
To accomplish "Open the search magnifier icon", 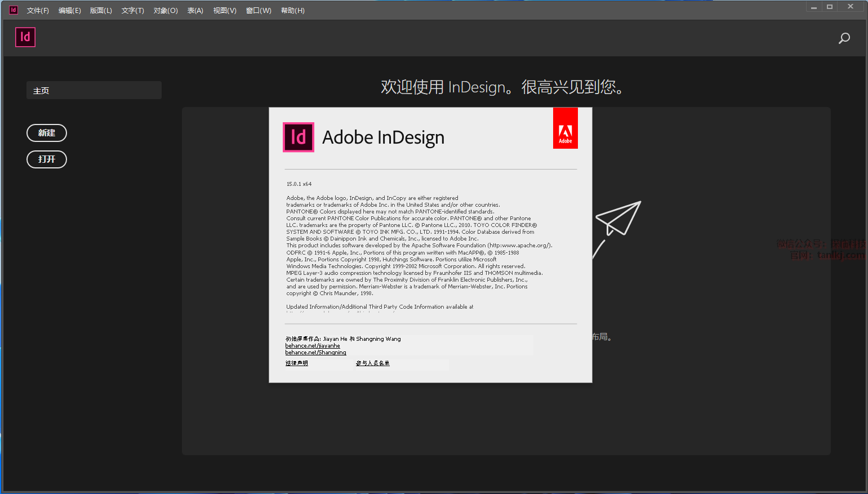I will 844,38.
